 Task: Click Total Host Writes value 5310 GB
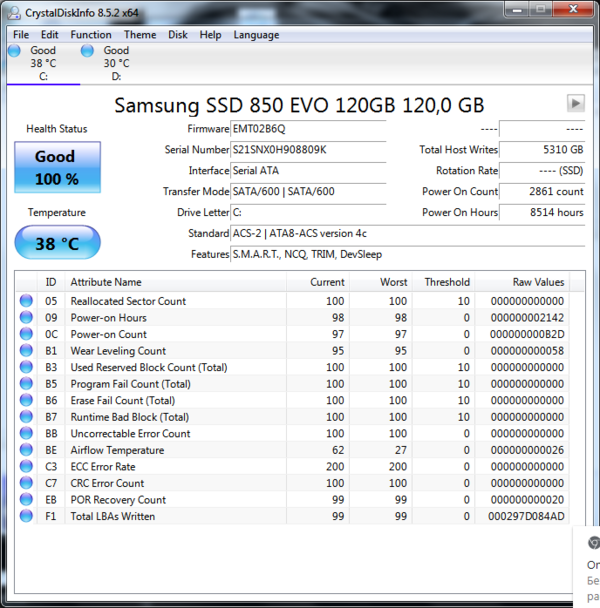(542, 150)
